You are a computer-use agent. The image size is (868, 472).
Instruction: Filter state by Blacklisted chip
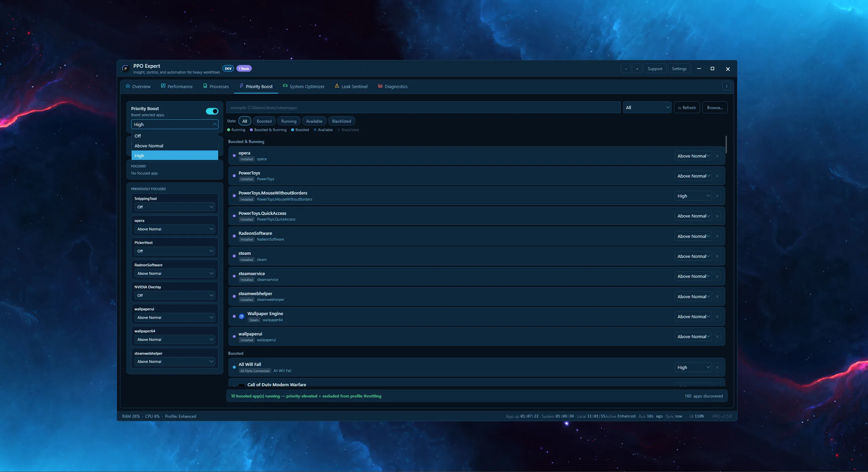342,121
